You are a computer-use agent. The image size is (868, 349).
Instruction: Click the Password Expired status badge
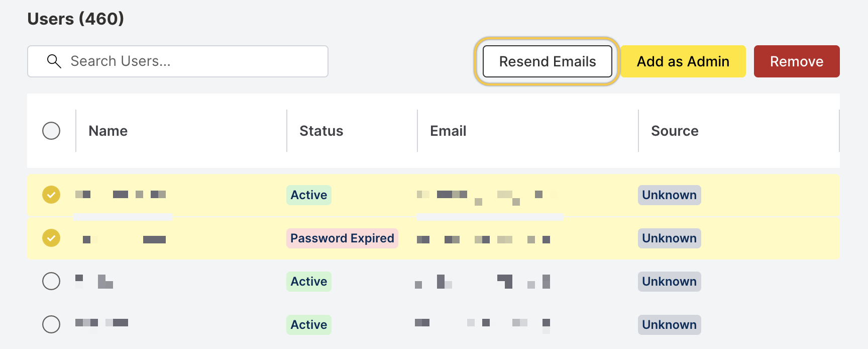pyautogui.click(x=342, y=238)
